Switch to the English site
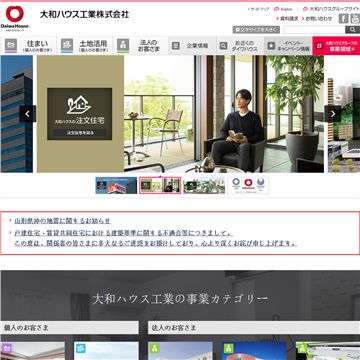This screenshot has height=360, width=360. [x=283, y=9]
